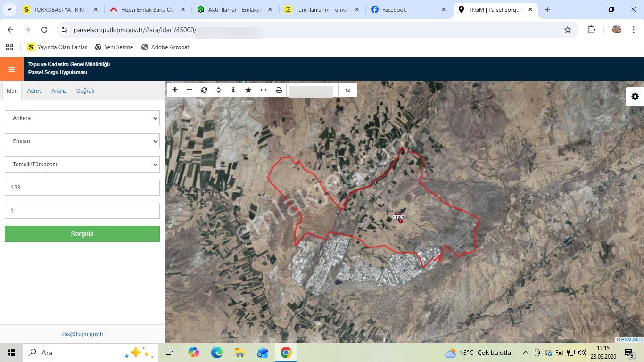Switch to the Adres tab
Image resolution: width=644 pixels, height=362 pixels.
pyautogui.click(x=34, y=91)
